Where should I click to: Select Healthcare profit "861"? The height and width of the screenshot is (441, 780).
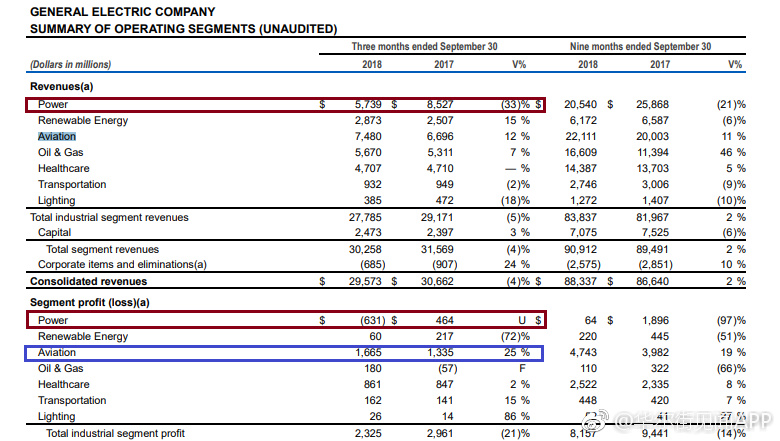click(x=373, y=384)
